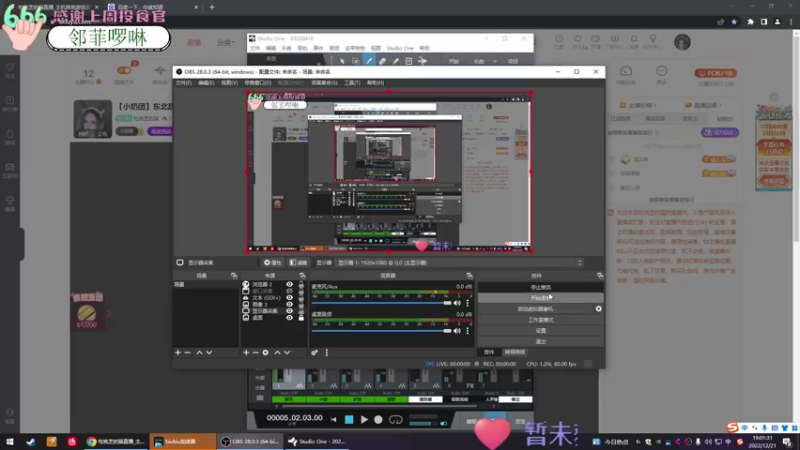
Task: Click the OBS preview canvas
Action: pos(389,172)
